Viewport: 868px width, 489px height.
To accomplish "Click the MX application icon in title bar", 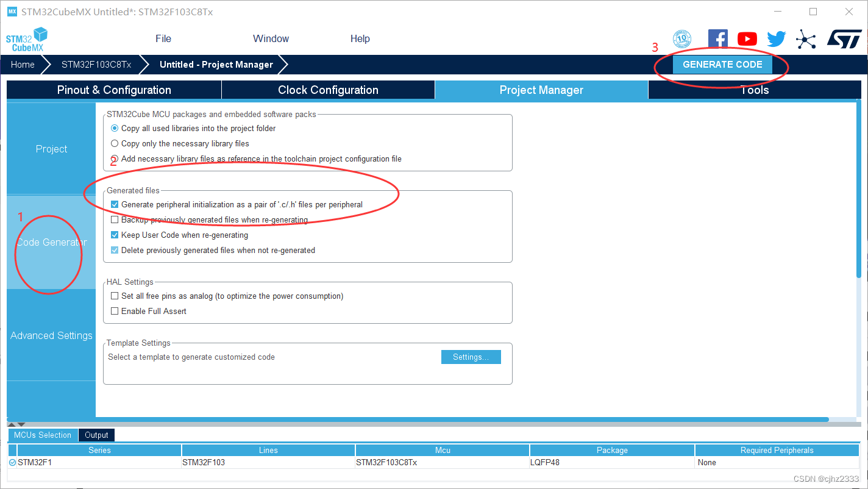I will pos(12,12).
